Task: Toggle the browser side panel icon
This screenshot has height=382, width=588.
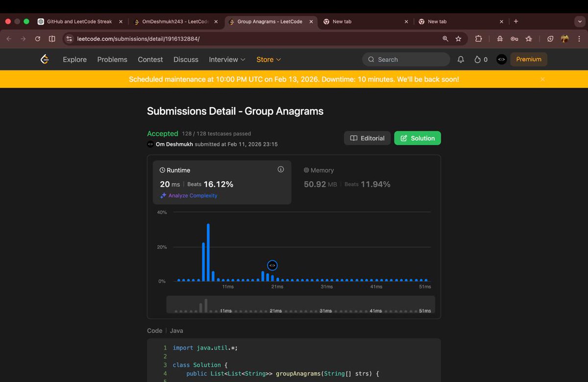Action: 52,39
